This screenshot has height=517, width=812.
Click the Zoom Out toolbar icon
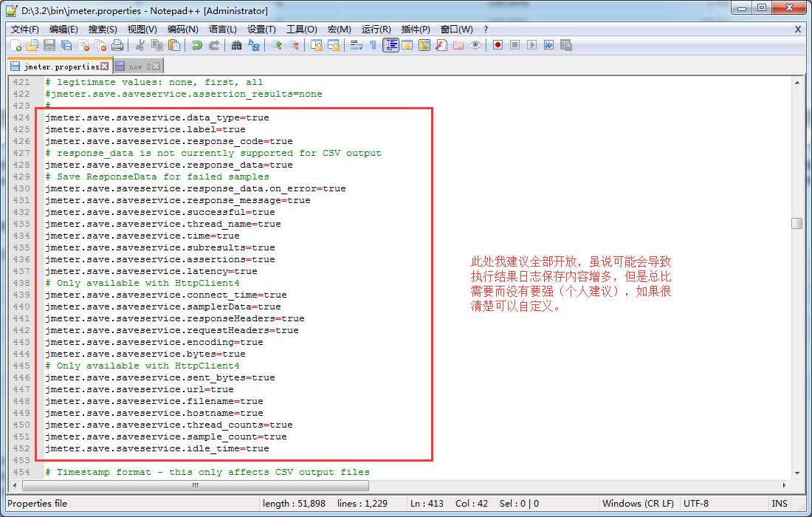click(x=294, y=46)
